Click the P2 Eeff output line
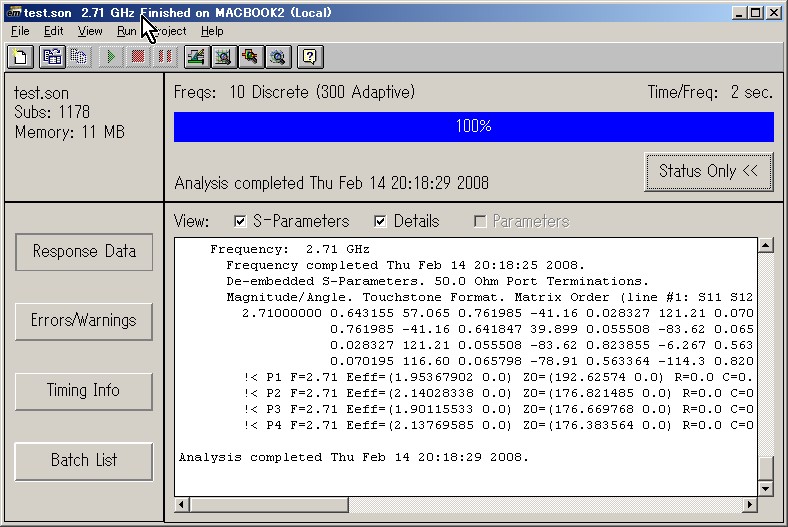 tap(499, 393)
